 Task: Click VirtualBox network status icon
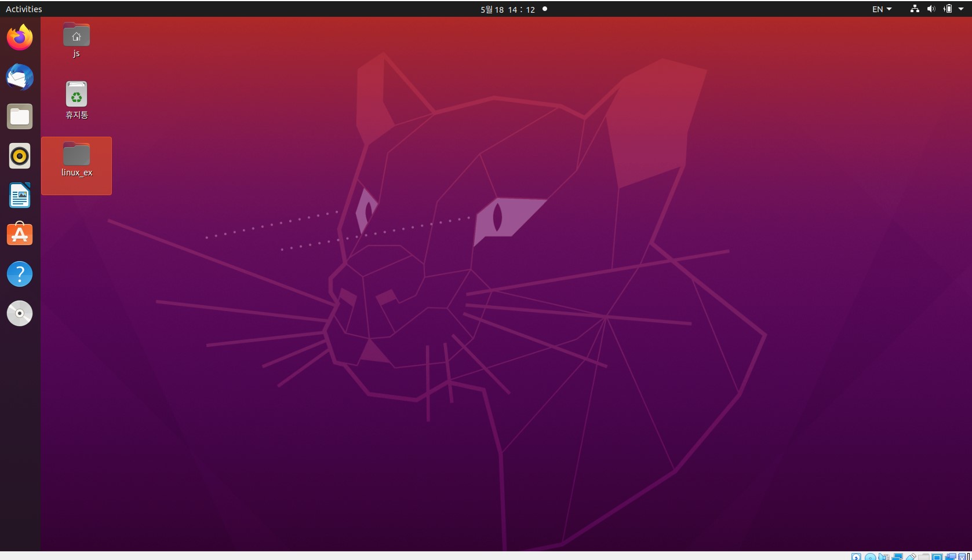tap(897, 557)
